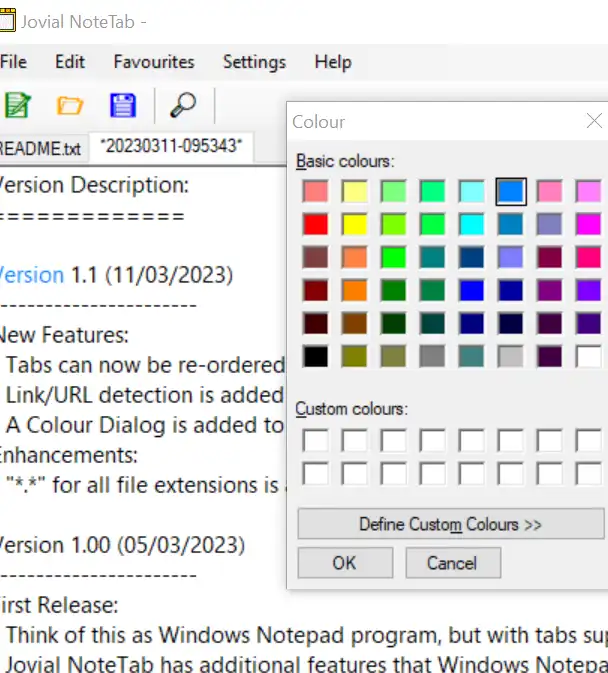This screenshot has width=608, height=673.
Task: Pick the selected azure blue swatch
Action: click(x=511, y=191)
